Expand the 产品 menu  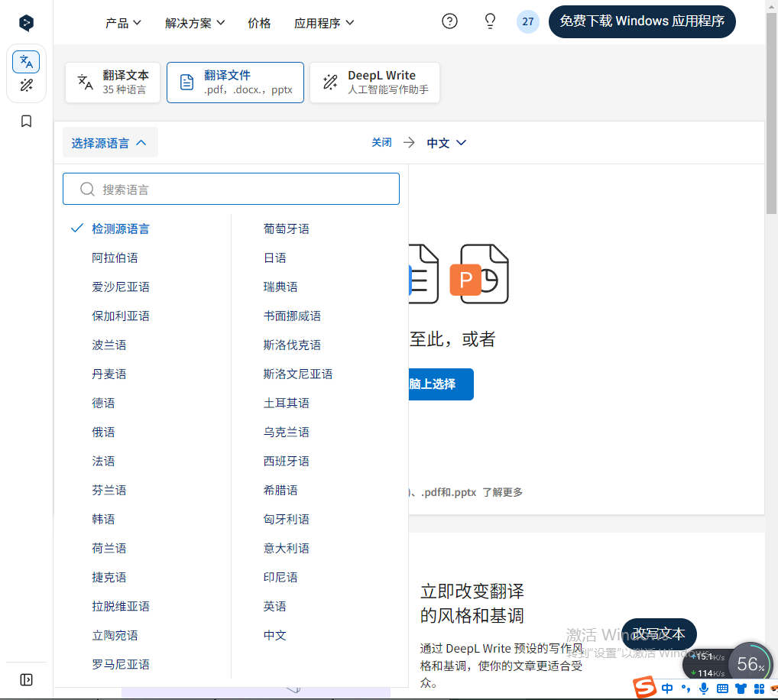tap(123, 23)
